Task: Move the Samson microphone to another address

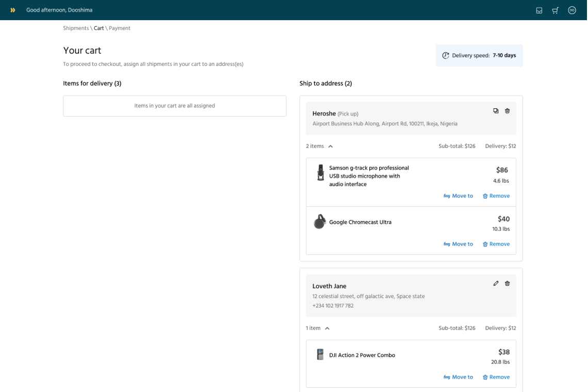Action: (458, 196)
